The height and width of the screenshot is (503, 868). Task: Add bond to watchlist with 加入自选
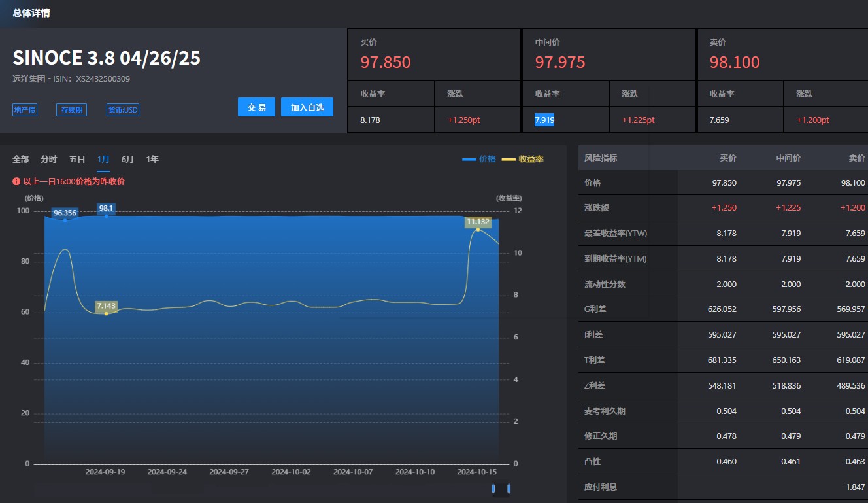[307, 107]
